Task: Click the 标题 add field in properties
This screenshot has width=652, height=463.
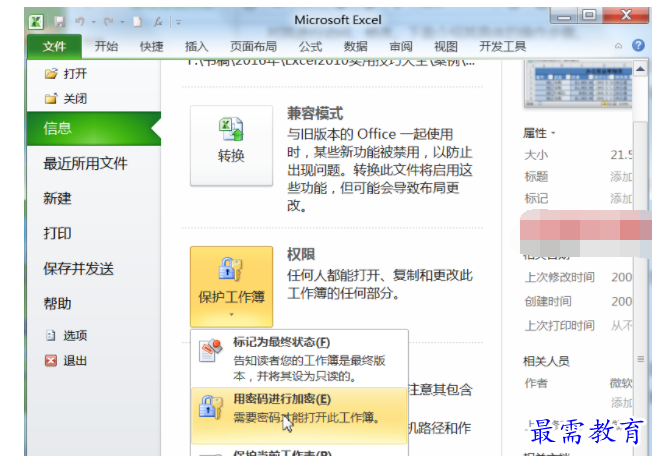Action: tap(621, 177)
